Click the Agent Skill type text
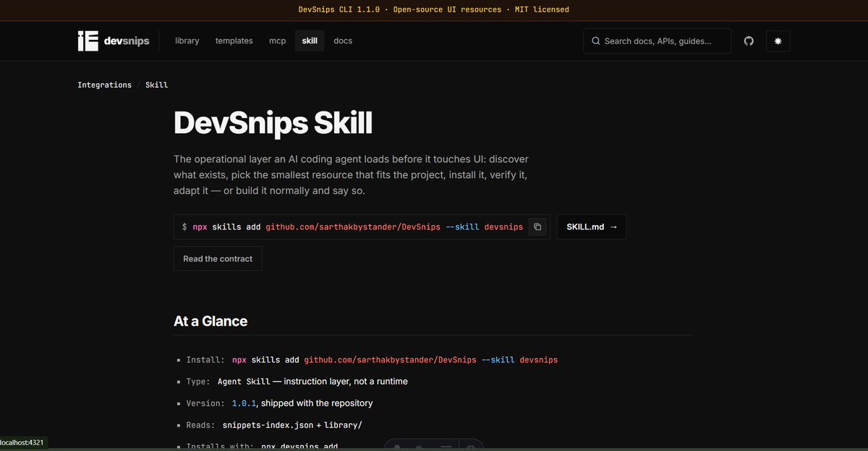Screen dimensions: 868x451 (244, 381)
